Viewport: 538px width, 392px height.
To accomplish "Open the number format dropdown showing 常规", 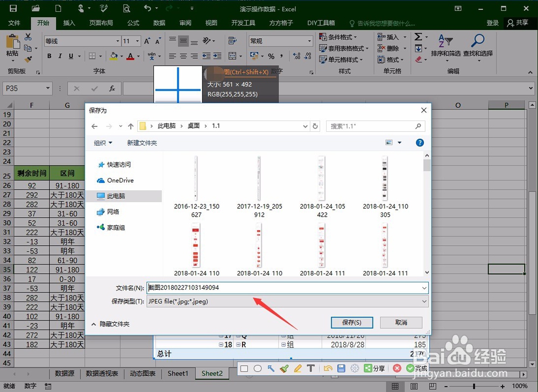I will 309,41.
